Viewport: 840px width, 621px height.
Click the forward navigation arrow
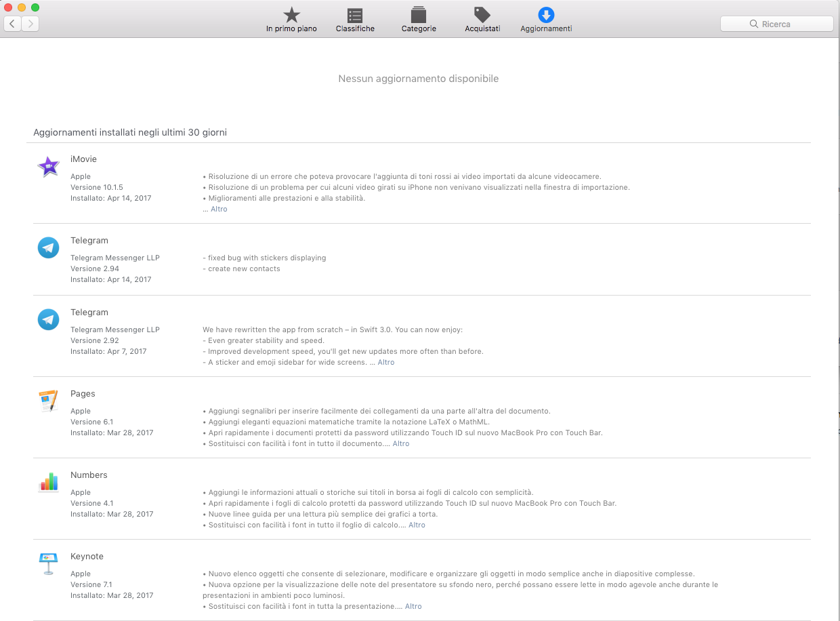pyautogui.click(x=30, y=24)
